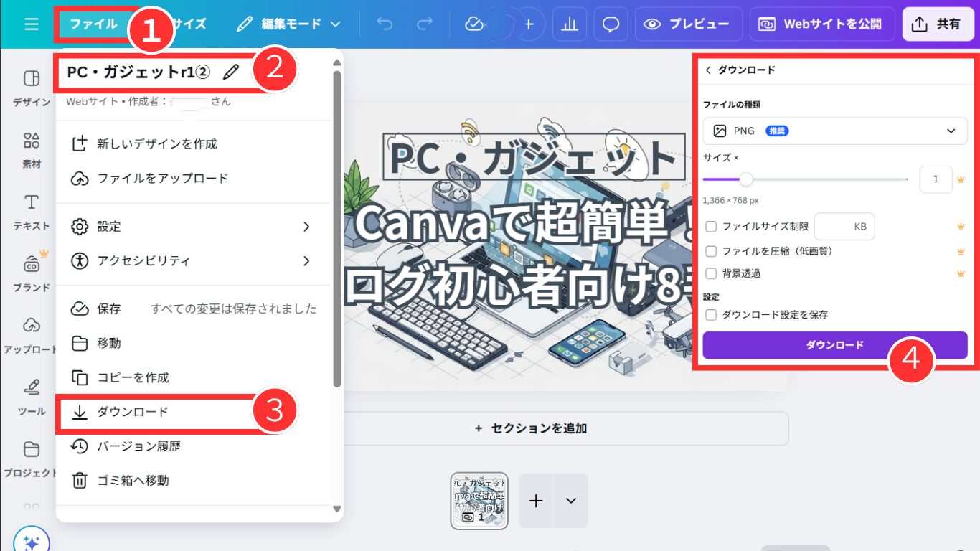Click the pencil rename icon beside title
The image size is (980, 551).
point(230,72)
